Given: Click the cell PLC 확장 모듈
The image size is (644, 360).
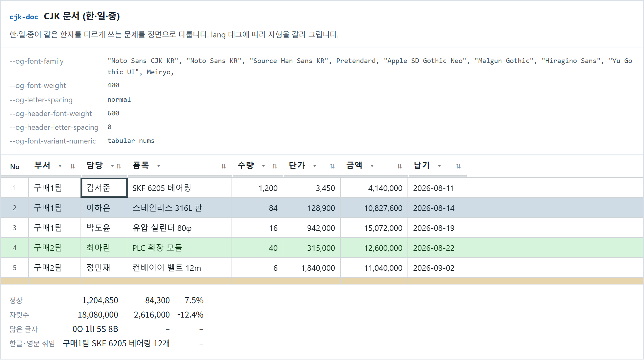Looking at the screenshot, I should [179, 248].
